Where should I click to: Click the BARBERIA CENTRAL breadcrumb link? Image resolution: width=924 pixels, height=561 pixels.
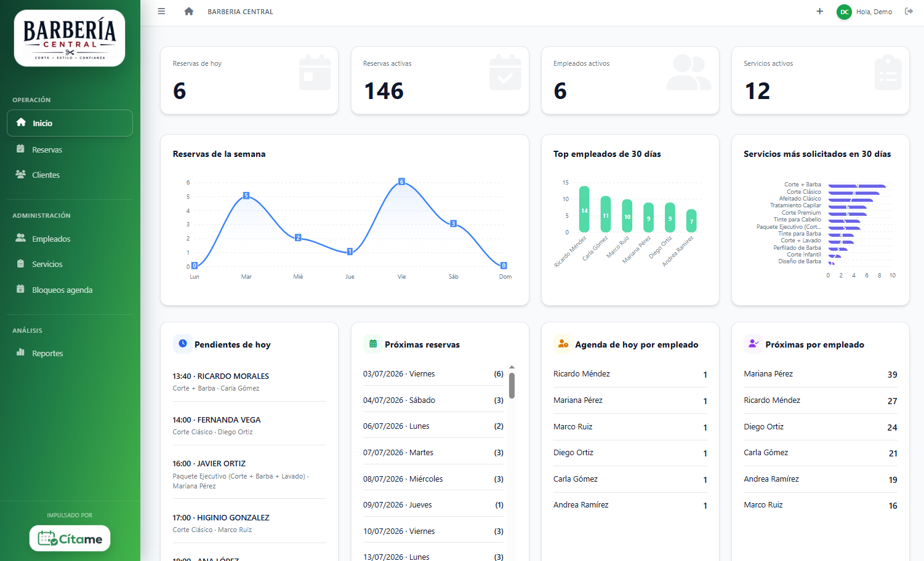(240, 12)
